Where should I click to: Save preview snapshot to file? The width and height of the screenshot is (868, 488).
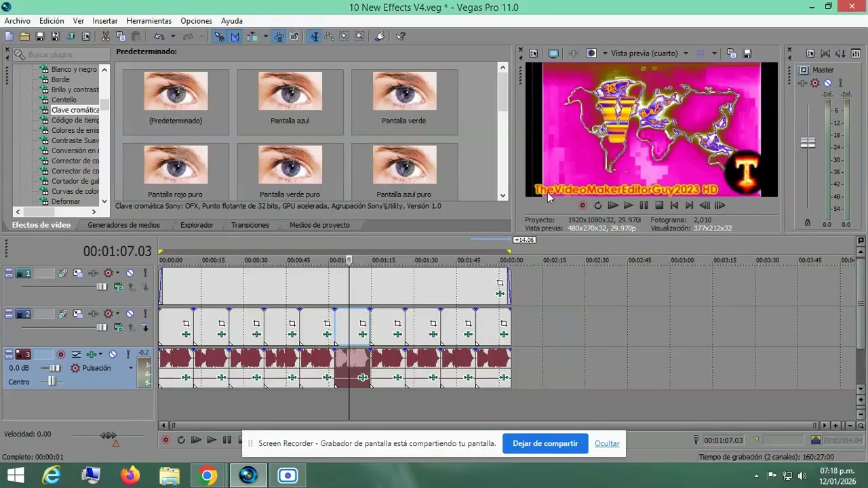(x=747, y=54)
